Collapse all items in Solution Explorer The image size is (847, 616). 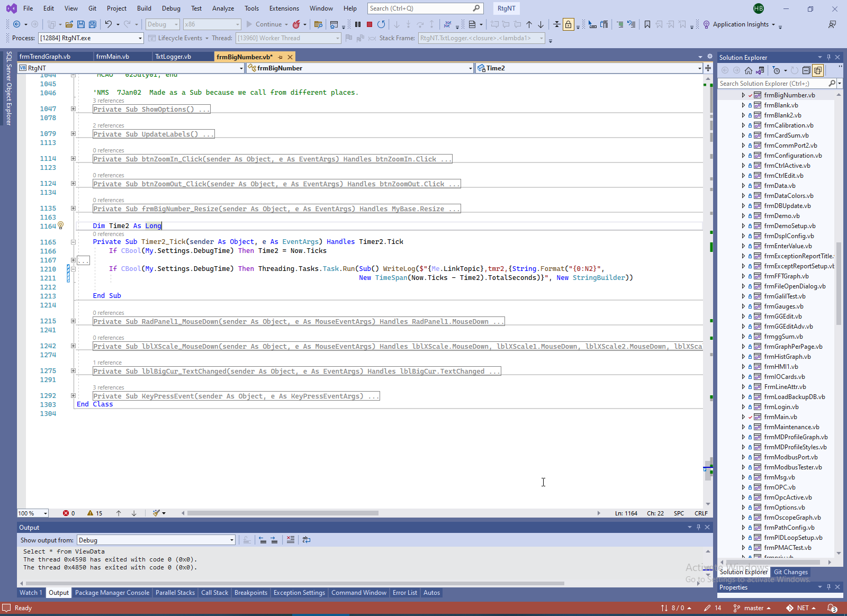tap(806, 70)
